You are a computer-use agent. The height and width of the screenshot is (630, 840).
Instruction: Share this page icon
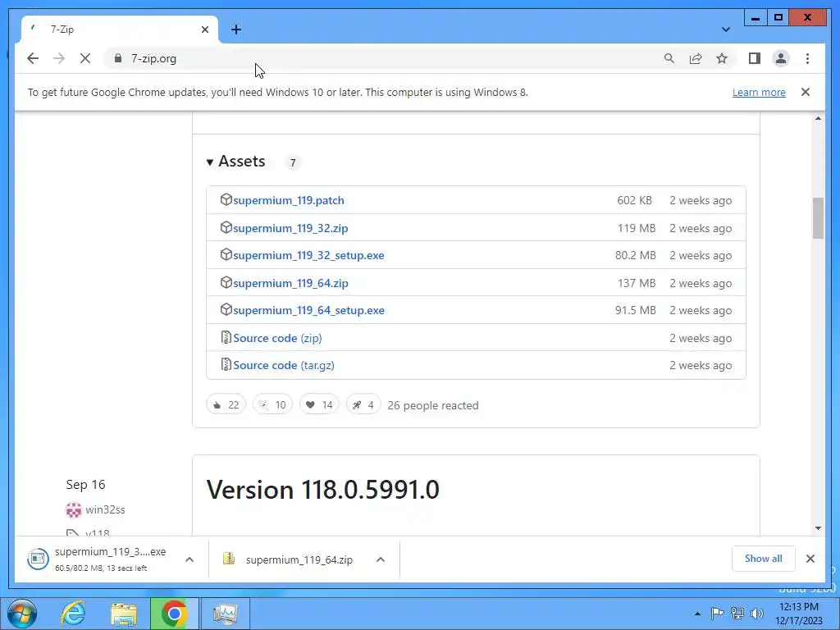[x=696, y=58]
